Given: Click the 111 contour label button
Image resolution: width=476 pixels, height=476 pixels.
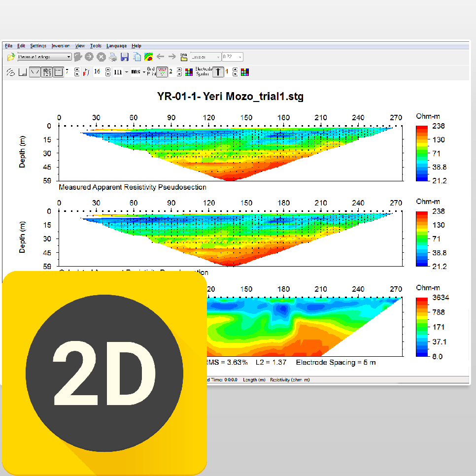Looking at the screenshot, I should tap(117, 72).
